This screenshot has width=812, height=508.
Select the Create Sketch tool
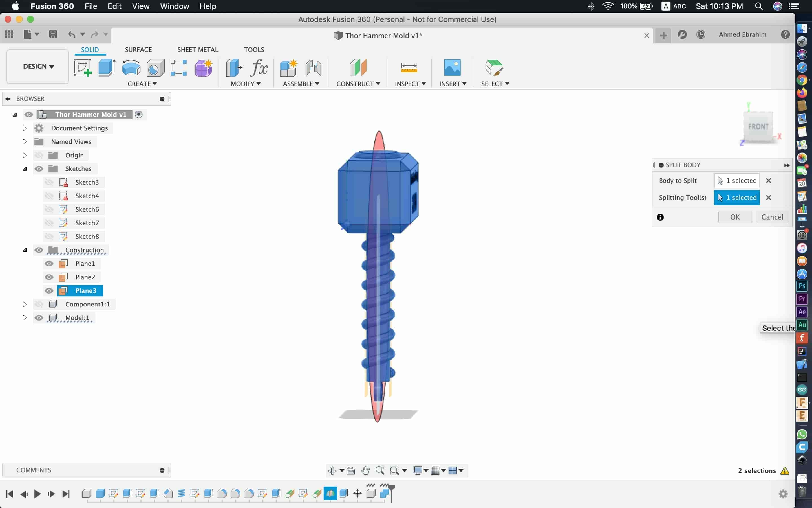83,67
